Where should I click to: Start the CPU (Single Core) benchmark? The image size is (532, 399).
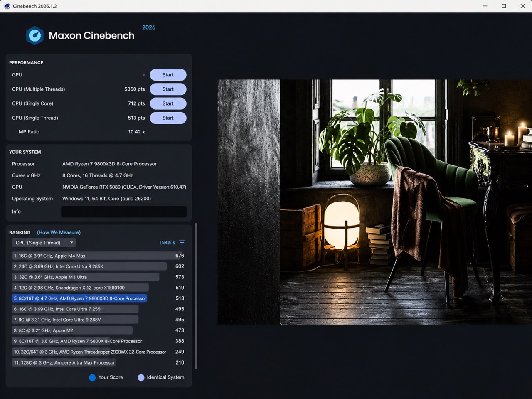pyautogui.click(x=168, y=103)
